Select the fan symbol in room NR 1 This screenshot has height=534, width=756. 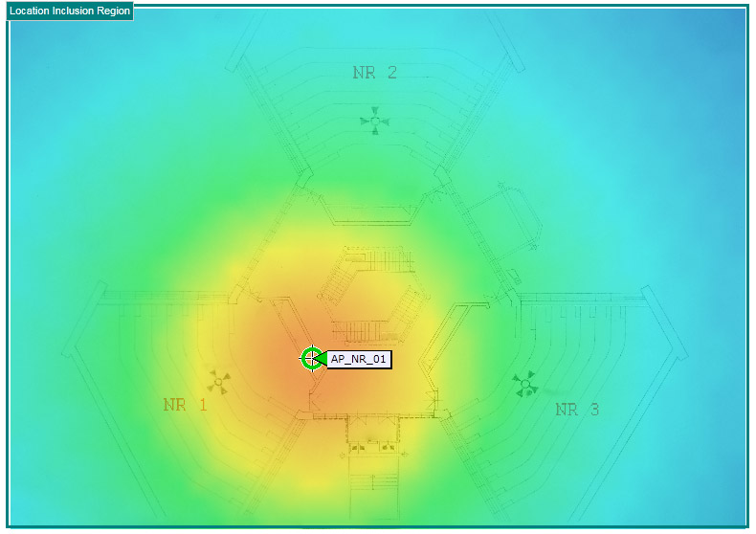point(218,382)
